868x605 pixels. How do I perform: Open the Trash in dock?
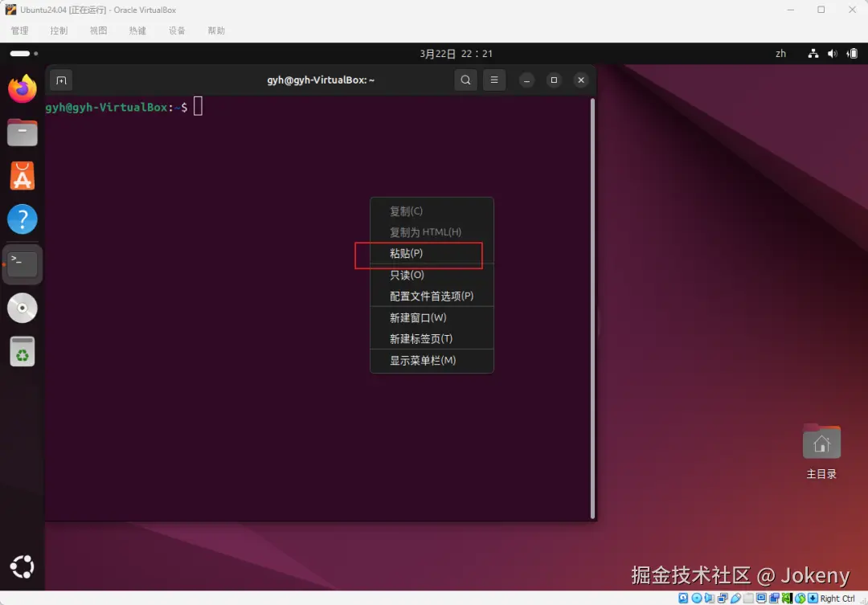23,351
